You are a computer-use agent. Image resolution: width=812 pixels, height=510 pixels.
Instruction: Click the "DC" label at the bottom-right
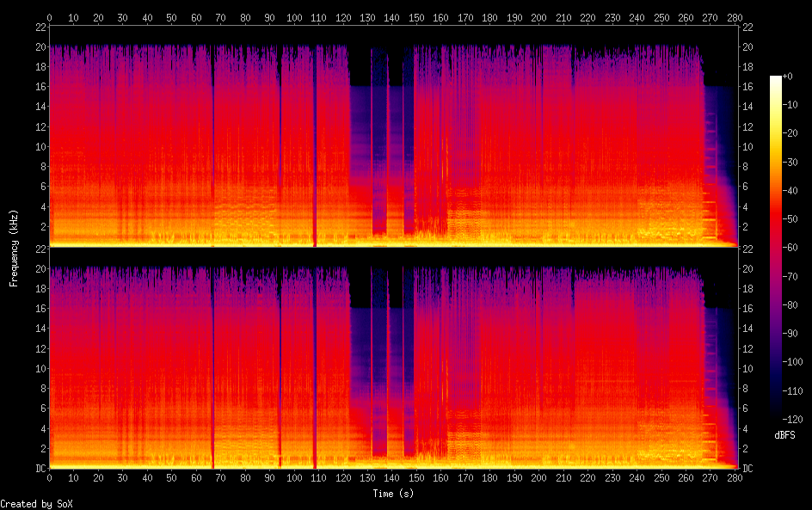(747, 469)
